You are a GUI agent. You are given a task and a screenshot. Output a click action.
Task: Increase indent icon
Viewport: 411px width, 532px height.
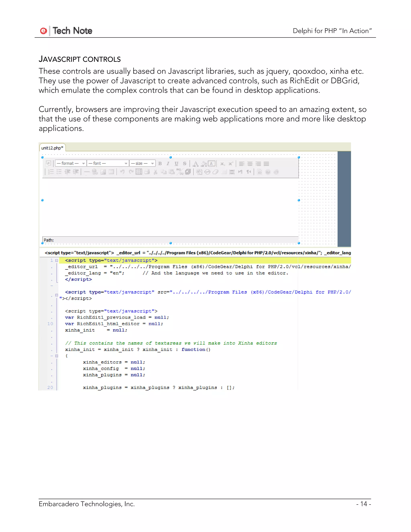coord(76,172)
